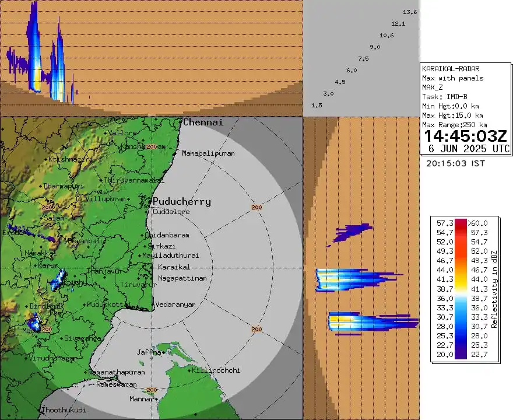Click the 'Reflectivity in dBZ' legend caption
Viewport: 513px width, 420px height.
click(494, 289)
